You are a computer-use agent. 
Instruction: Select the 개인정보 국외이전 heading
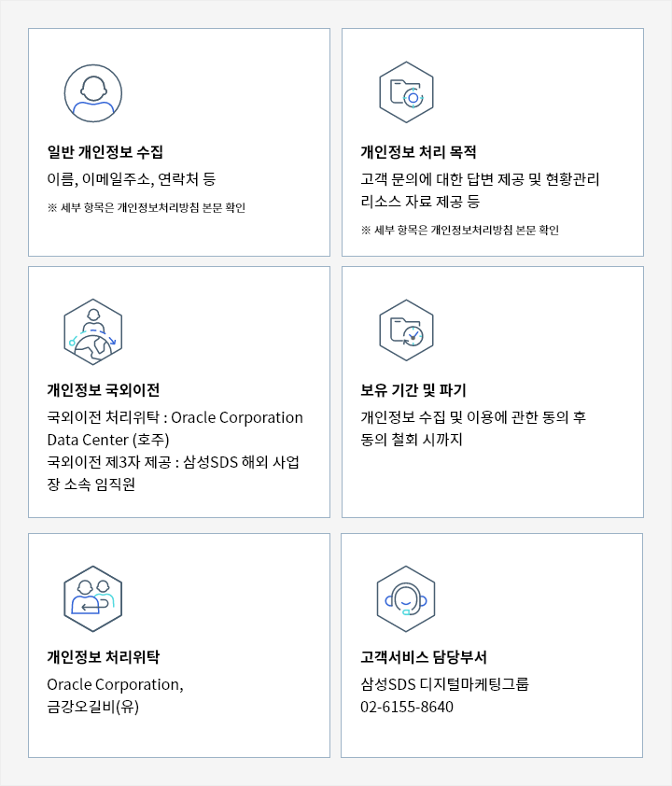(x=103, y=390)
